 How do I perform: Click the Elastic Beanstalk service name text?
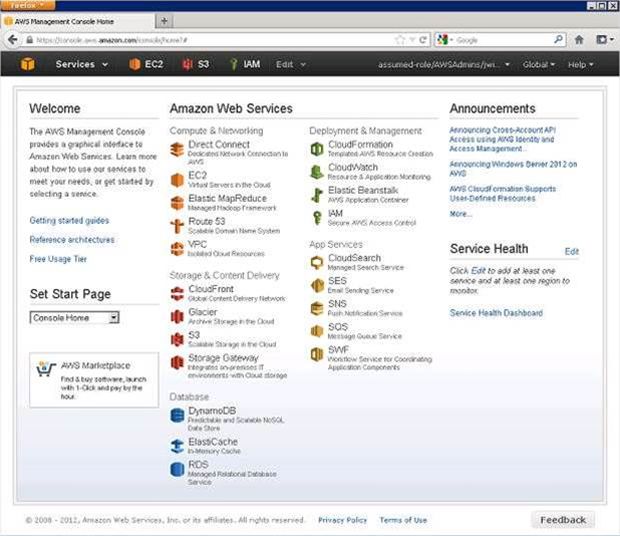click(x=363, y=190)
